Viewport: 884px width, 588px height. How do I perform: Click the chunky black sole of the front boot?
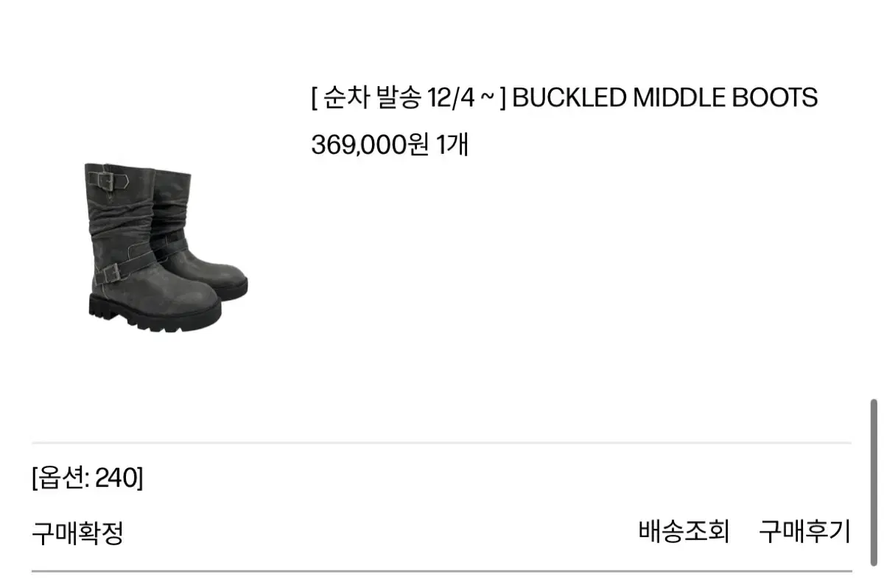click(155, 313)
